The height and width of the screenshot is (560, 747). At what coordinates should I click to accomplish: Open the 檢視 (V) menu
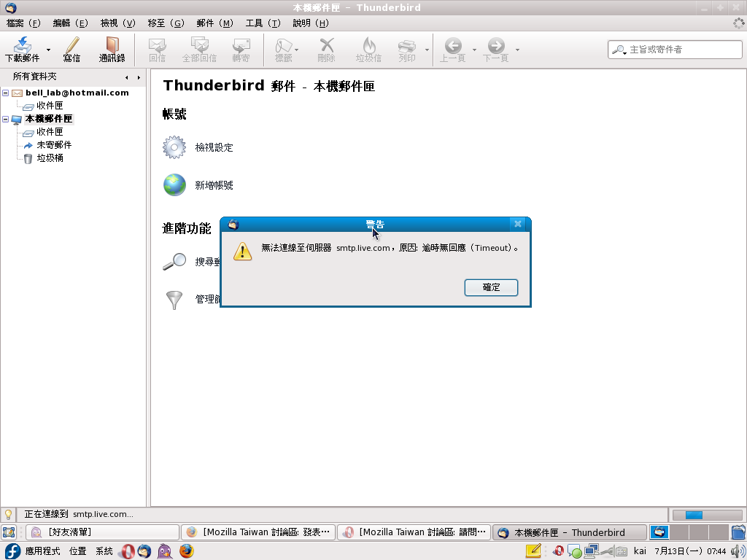click(x=117, y=23)
